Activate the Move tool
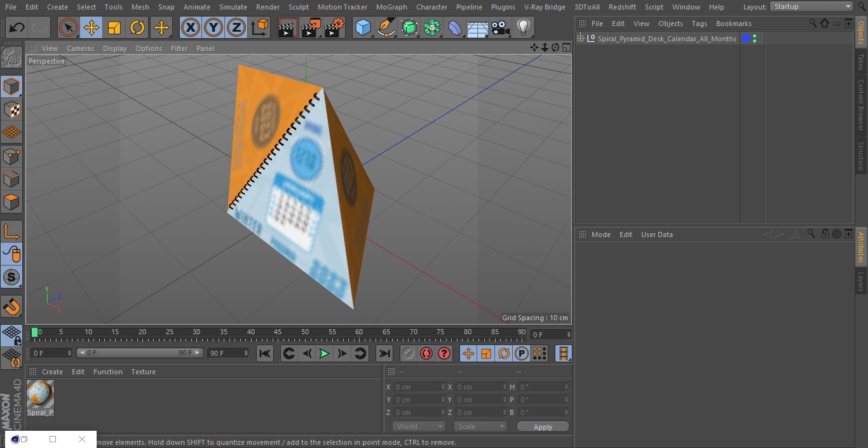Viewport: 868px width, 448px height. coord(92,27)
